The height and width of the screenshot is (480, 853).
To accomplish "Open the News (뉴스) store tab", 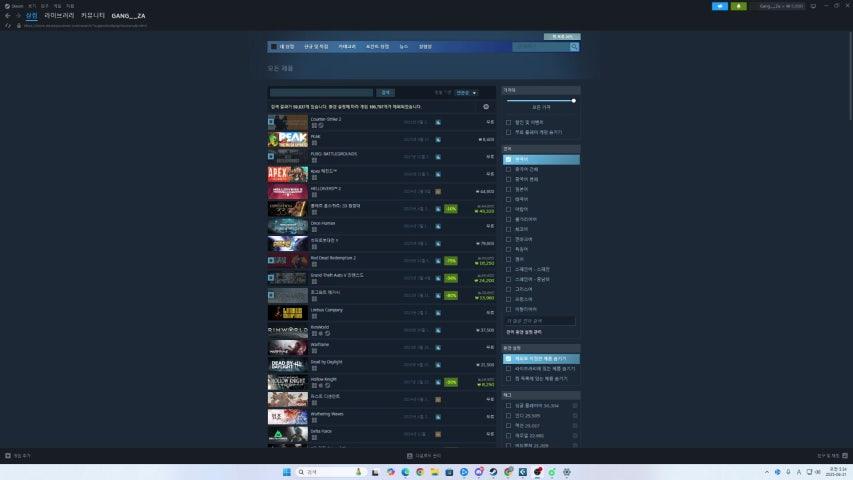I will tap(404, 47).
